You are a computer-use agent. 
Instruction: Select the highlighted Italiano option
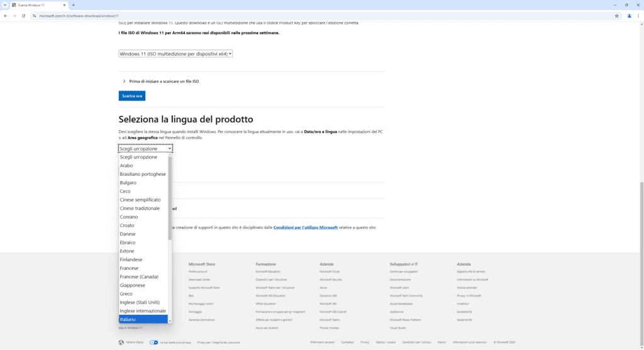tap(143, 319)
